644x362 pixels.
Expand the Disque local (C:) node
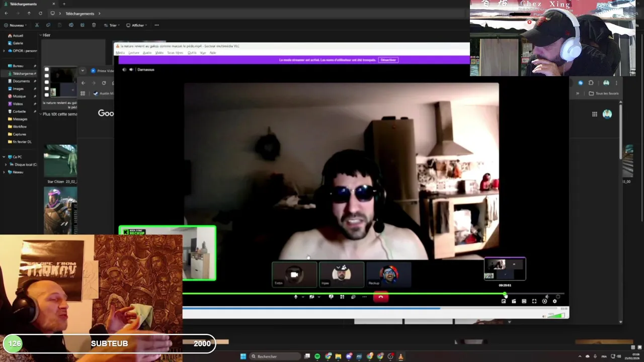(x=6, y=164)
